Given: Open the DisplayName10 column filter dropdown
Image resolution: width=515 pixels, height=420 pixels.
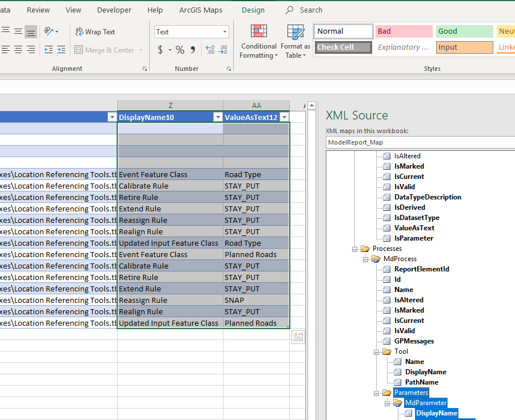Looking at the screenshot, I should click(217, 117).
